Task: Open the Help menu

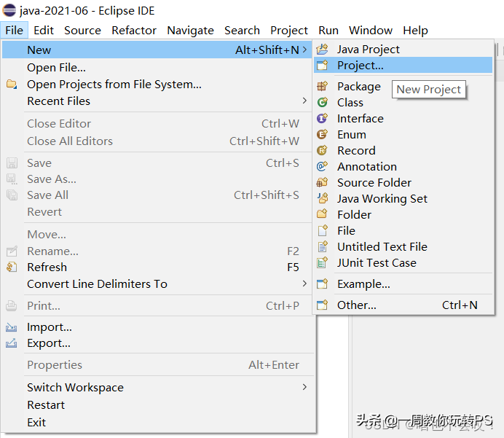Action: click(x=415, y=30)
